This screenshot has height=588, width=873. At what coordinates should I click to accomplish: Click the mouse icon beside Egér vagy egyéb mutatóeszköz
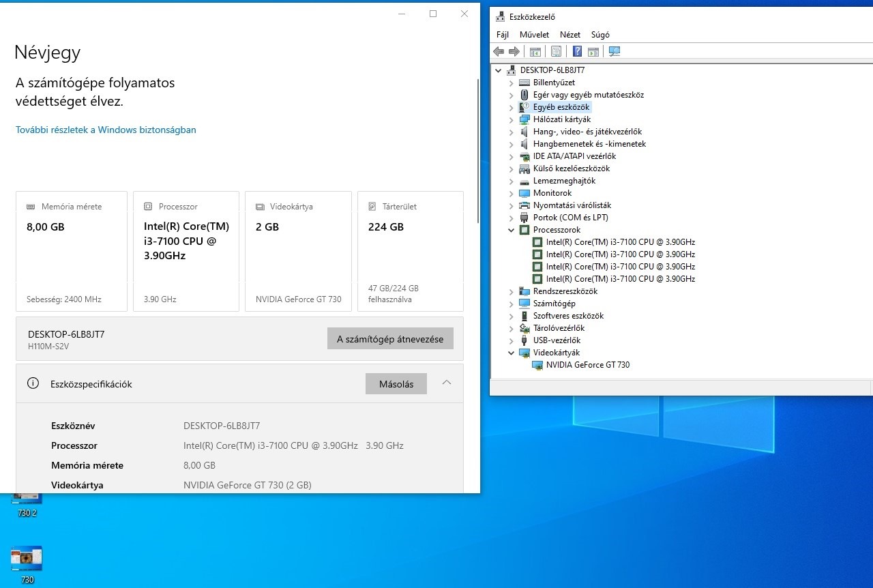point(524,95)
